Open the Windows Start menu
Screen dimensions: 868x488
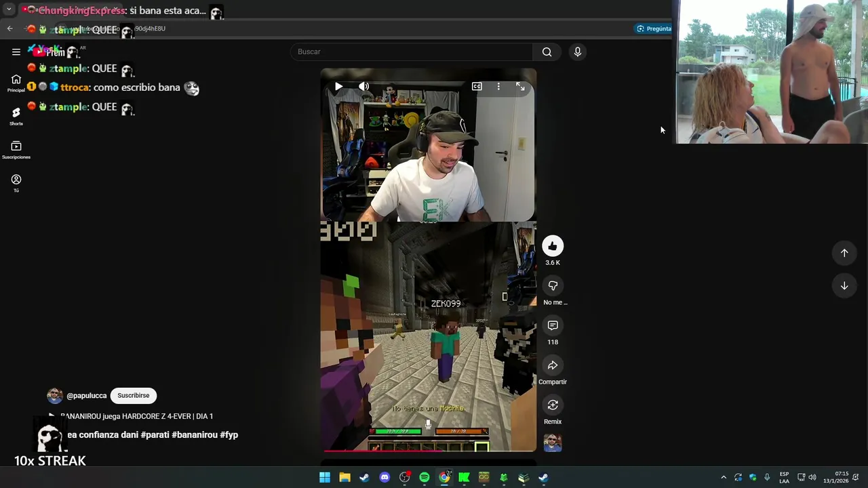coord(325,478)
